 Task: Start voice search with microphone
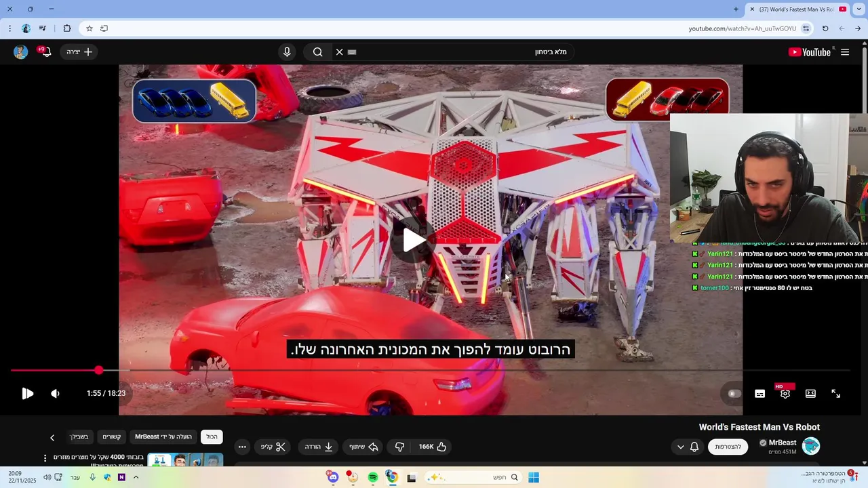pos(287,52)
